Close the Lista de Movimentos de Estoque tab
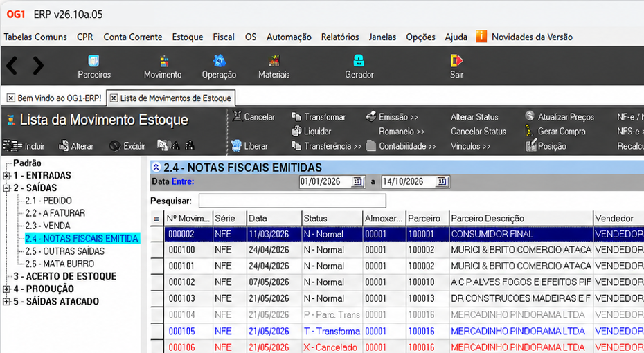The width and height of the screenshot is (644, 353). coord(114,98)
